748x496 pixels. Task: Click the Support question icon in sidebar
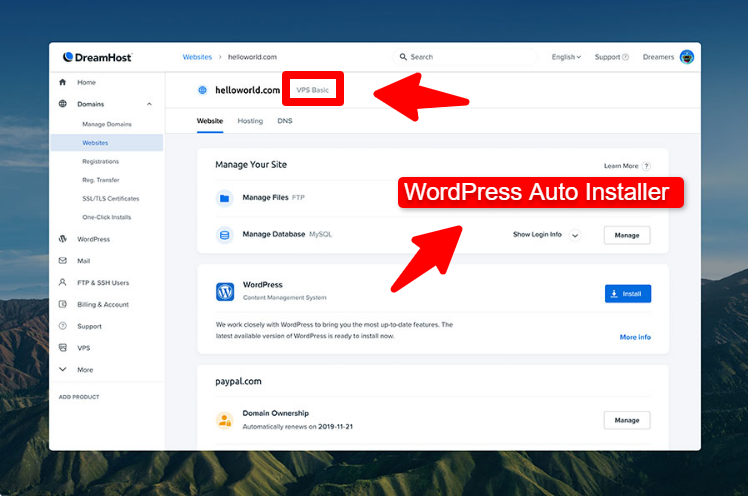(62, 326)
